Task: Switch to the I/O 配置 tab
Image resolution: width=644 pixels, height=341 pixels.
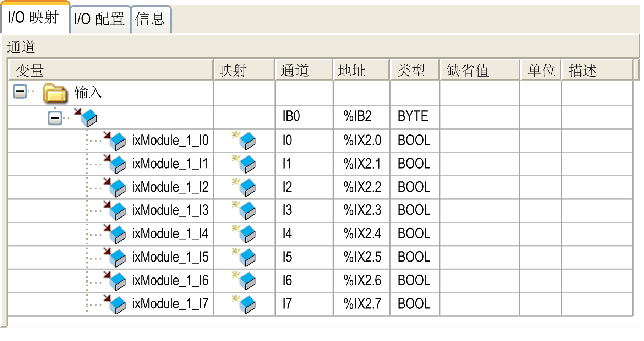Action: coord(99,19)
